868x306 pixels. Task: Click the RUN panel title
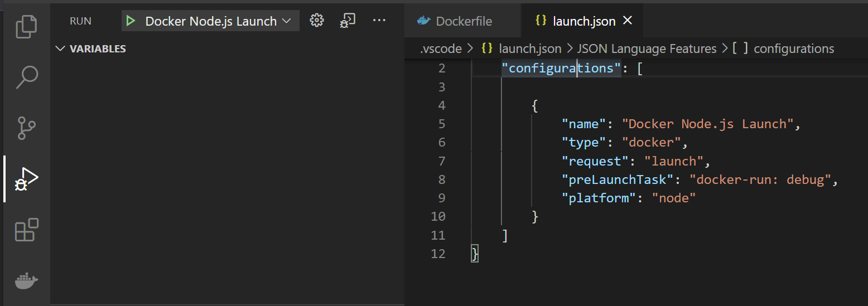pyautogui.click(x=80, y=21)
